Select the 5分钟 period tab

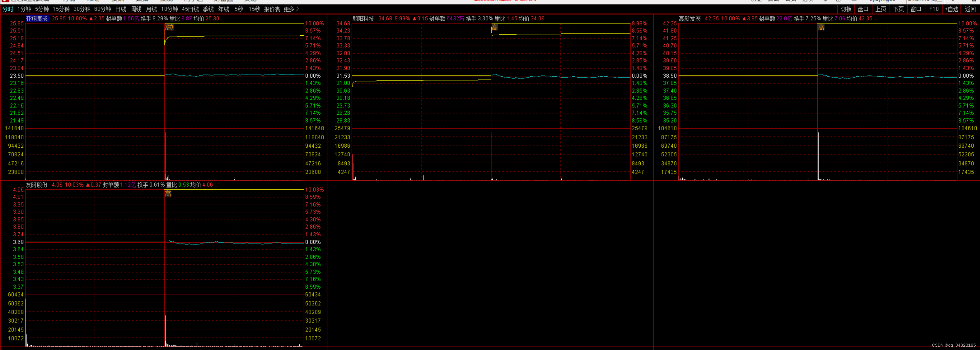[x=42, y=9]
